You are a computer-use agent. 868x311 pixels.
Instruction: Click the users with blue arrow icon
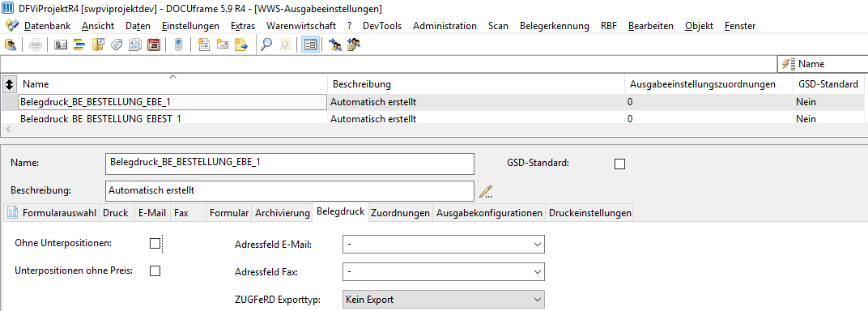pos(335,45)
